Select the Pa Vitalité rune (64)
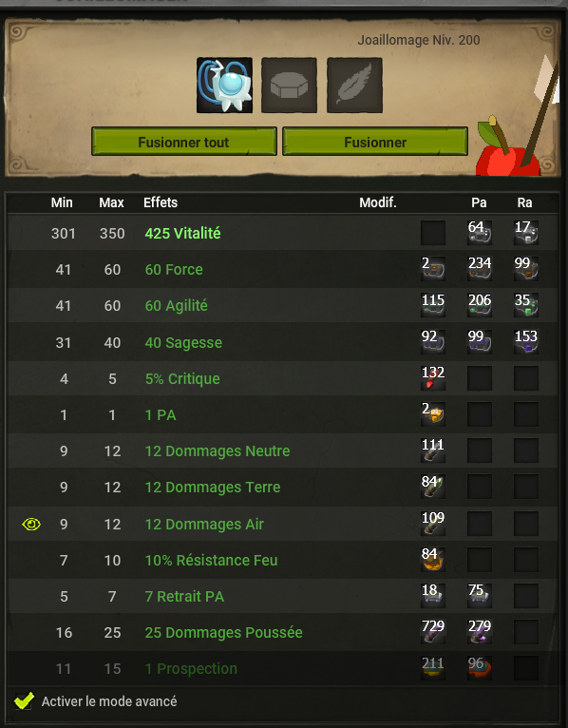This screenshot has width=568, height=728. pyautogui.click(x=480, y=233)
